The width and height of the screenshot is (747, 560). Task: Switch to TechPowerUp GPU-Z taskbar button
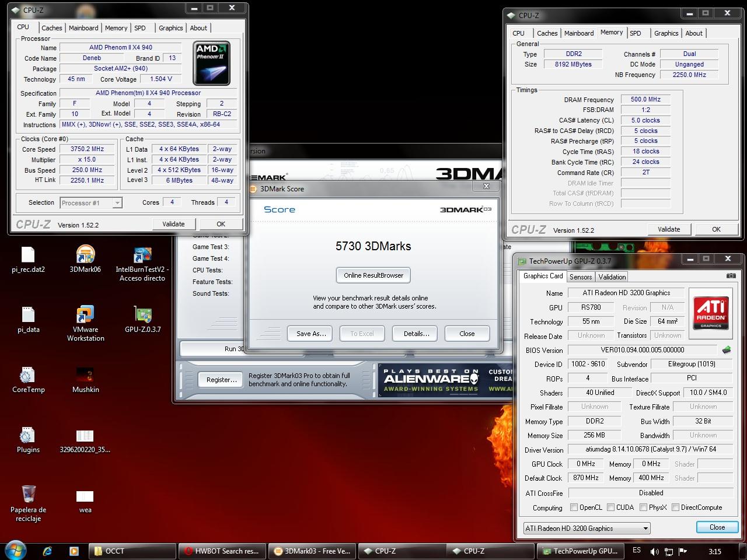(x=581, y=551)
